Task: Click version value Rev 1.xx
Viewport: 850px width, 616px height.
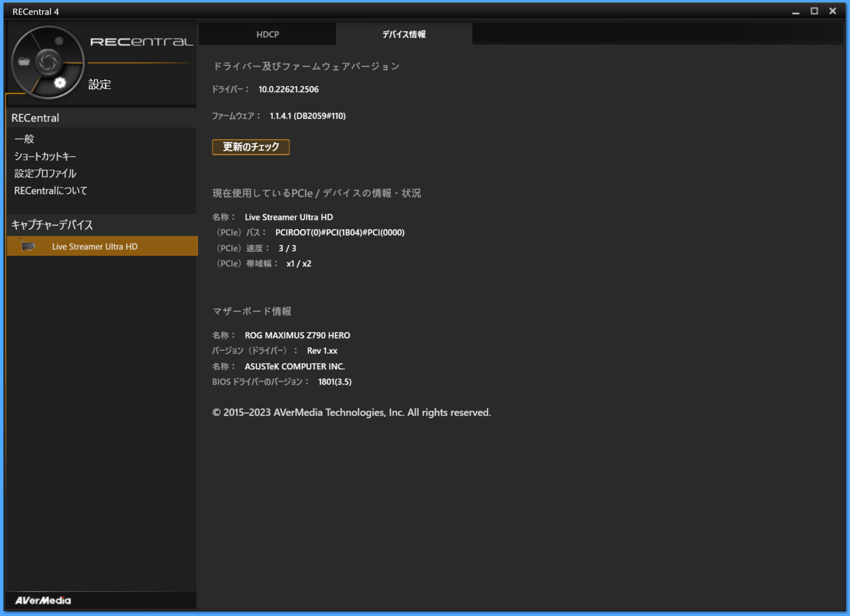Action: 322,351
